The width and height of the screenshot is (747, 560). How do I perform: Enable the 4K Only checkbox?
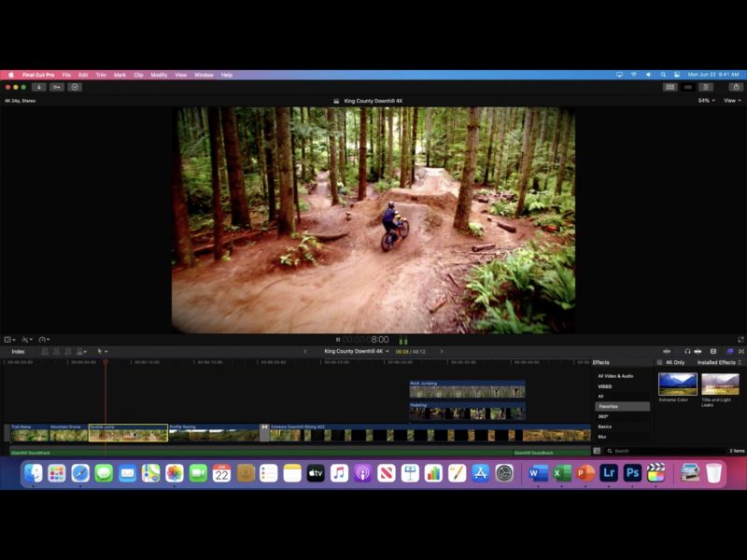tap(660, 362)
